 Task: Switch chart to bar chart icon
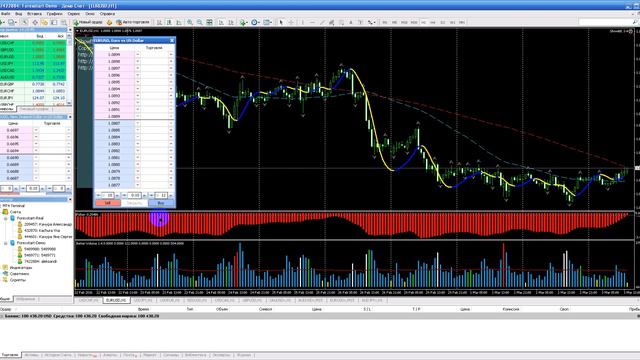pos(159,22)
